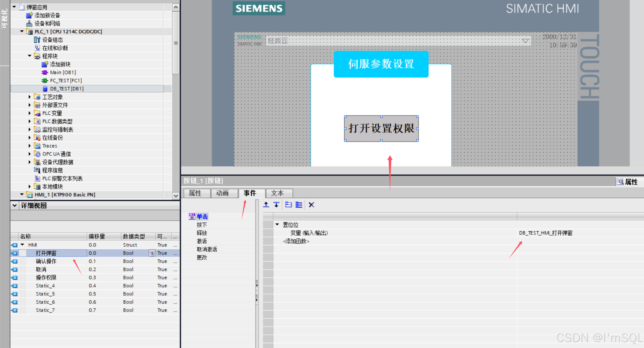Expand the PLC 变量 folder

pos(29,113)
